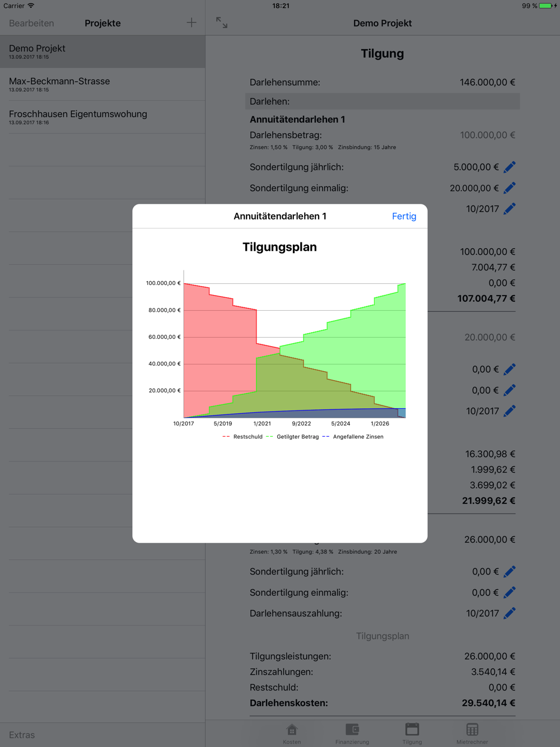Click the Wi-Fi icon in status bar
560x747 pixels.
(x=31, y=6)
